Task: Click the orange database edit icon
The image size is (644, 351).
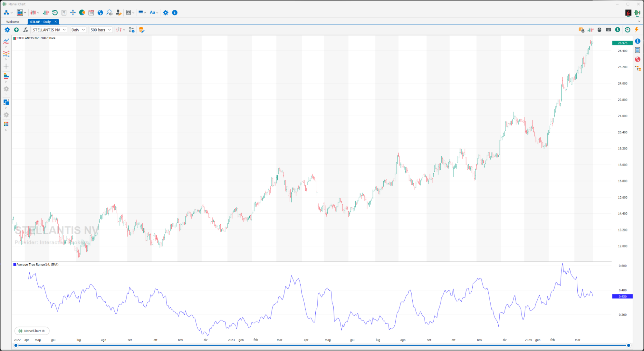Action: pos(141,30)
